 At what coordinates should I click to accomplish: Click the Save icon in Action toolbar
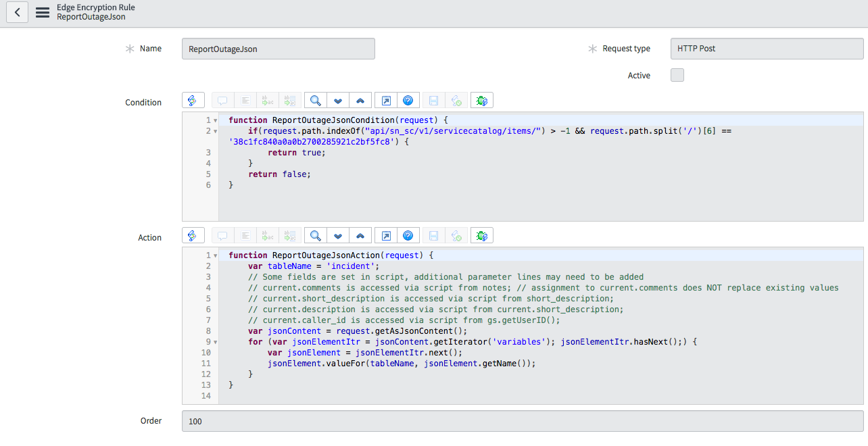pos(433,235)
